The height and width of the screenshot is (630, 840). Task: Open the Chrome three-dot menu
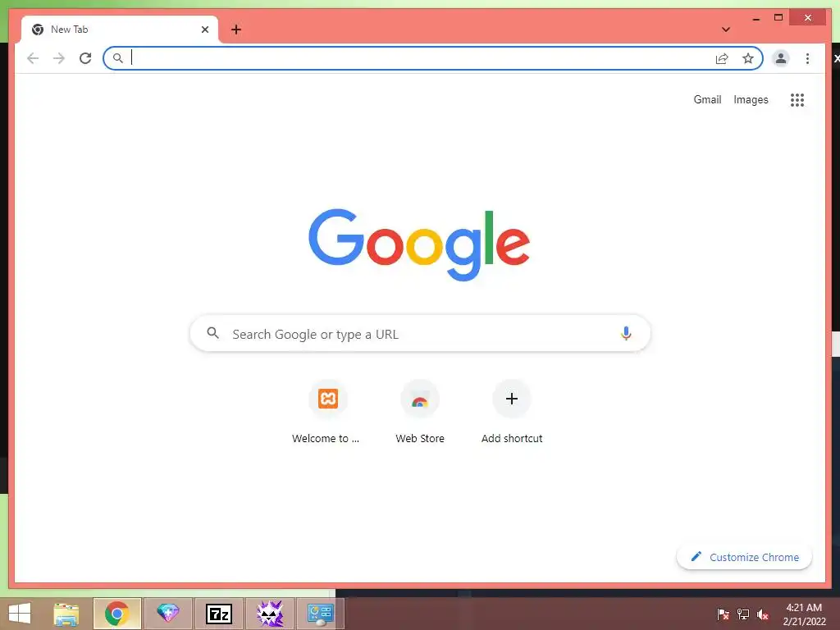coord(807,58)
